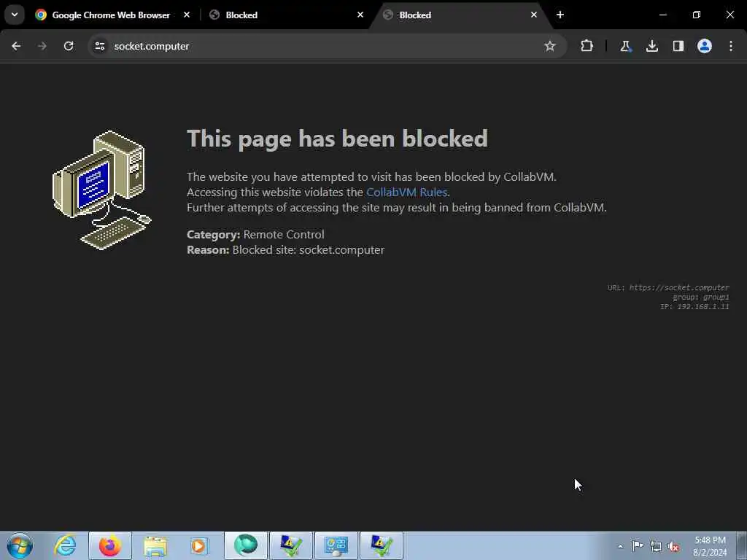Open the network tray icon

point(656,546)
